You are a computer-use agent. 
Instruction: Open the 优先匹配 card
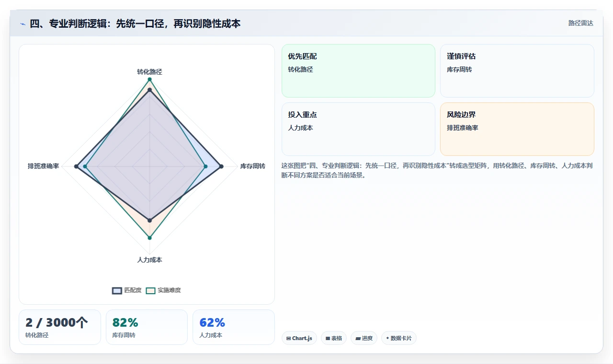click(x=358, y=71)
